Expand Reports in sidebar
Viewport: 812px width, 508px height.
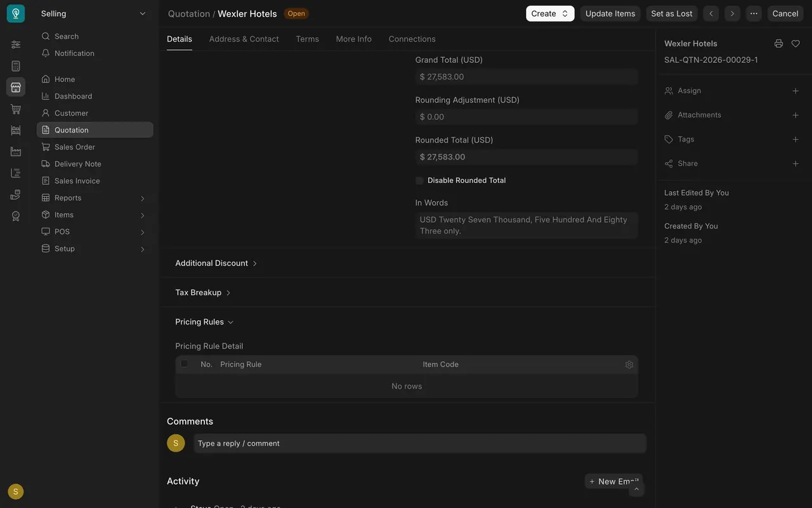point(95,197)
